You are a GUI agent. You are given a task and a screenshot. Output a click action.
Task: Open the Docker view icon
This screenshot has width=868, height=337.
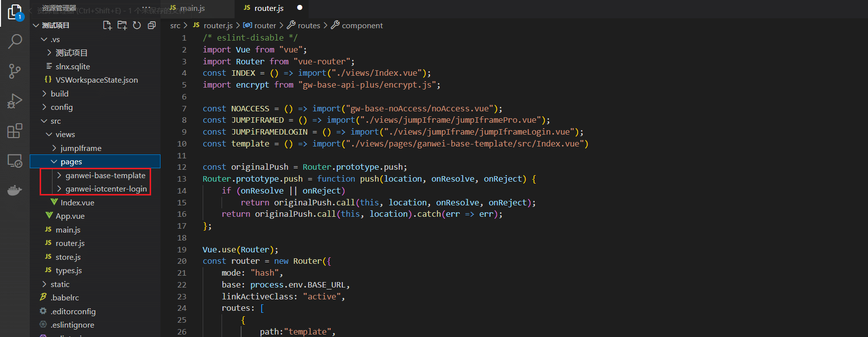pos(15,191)
